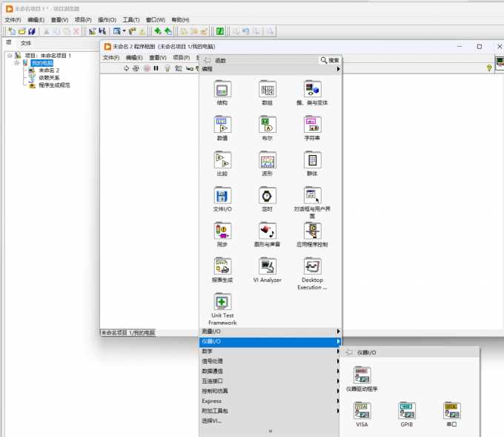Open the 结构 (Structures) palette

222,89
